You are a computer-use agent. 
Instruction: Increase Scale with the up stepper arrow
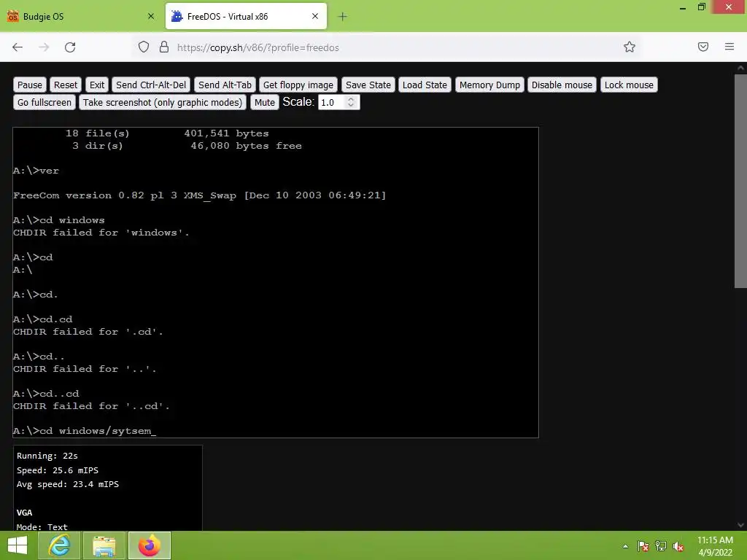pyautogui.click(x=351, y=99)
